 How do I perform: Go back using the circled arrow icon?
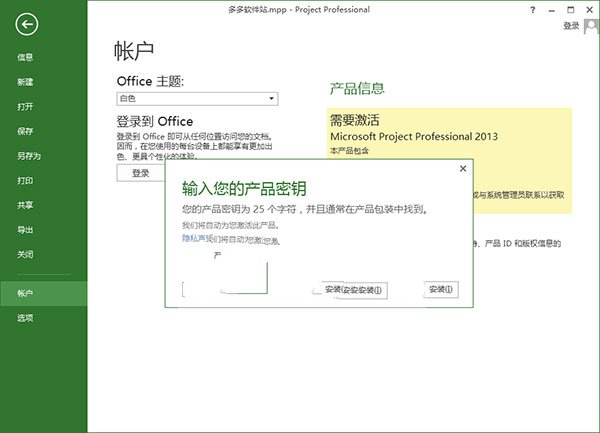26,24
